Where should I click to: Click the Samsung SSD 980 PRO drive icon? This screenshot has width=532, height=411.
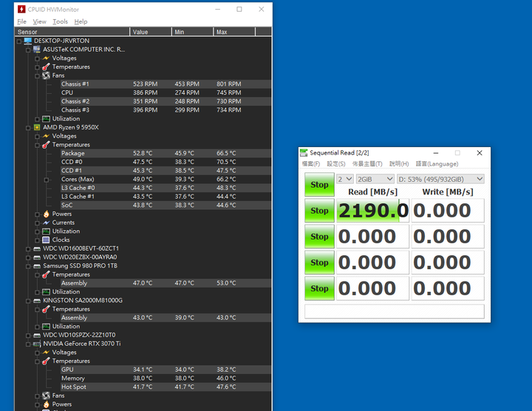pos(37,266)
